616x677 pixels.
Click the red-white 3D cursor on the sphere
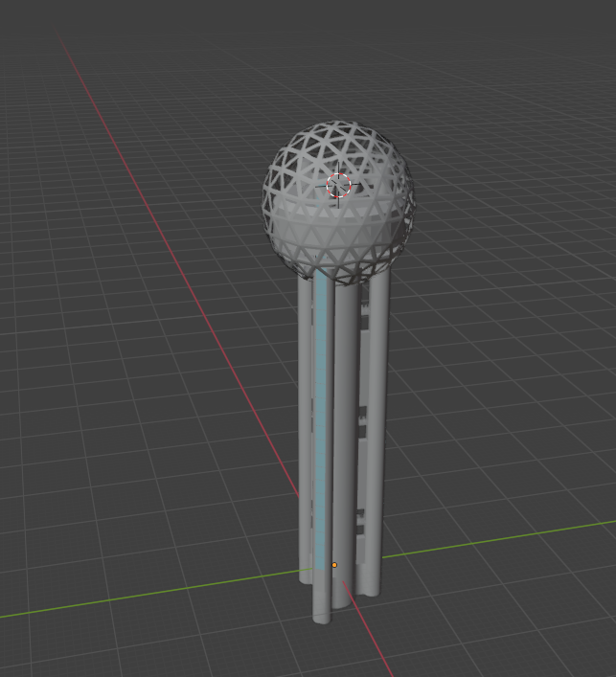(338, 185)
